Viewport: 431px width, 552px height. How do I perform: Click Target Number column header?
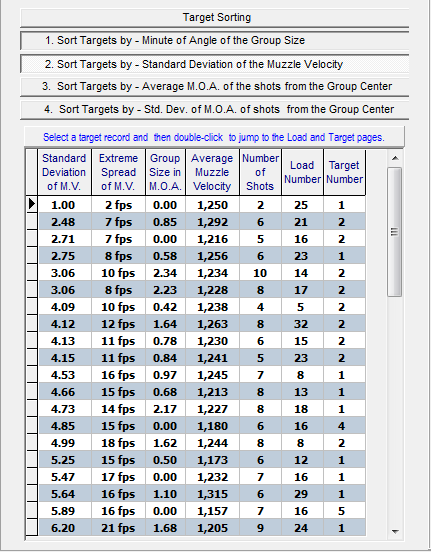(x=344, y=172)
